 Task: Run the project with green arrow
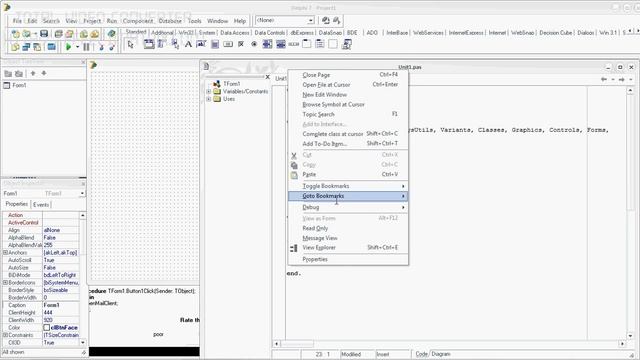coord(68,47)
